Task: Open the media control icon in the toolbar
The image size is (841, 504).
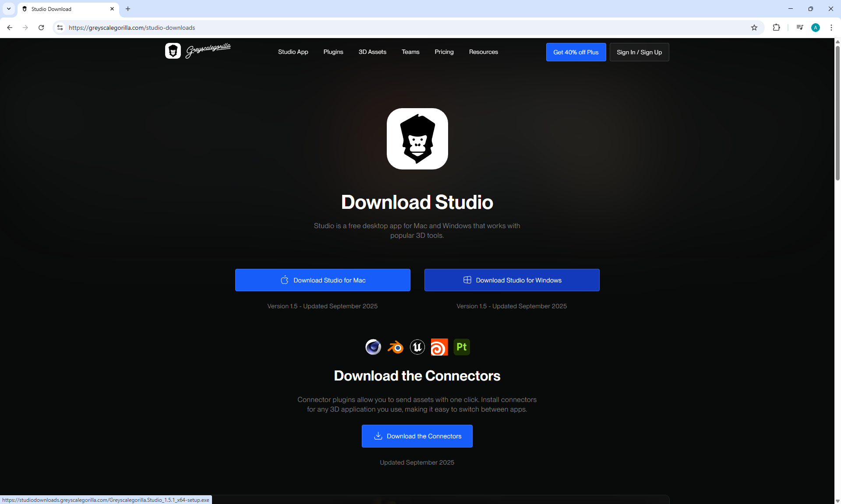Action: tap(800, 28)
